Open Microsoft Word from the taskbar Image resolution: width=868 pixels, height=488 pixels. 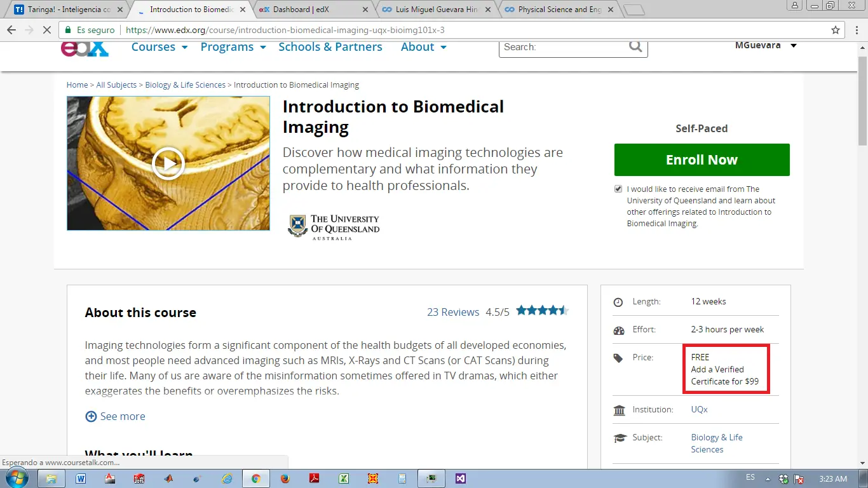coord(81,478)
